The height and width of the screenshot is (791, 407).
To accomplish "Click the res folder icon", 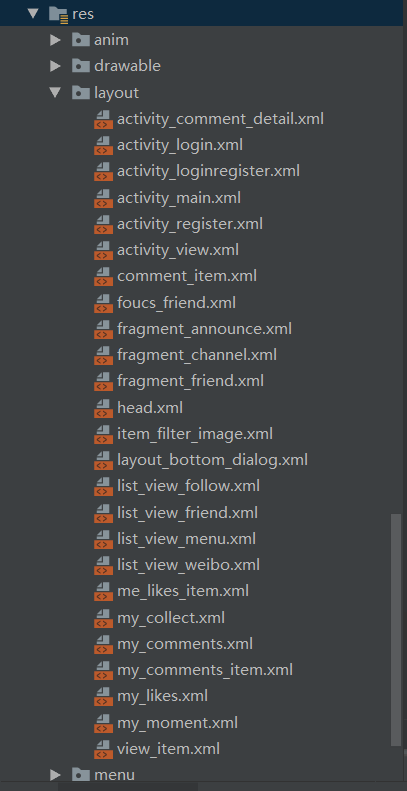I will click(x=59, y=14).
